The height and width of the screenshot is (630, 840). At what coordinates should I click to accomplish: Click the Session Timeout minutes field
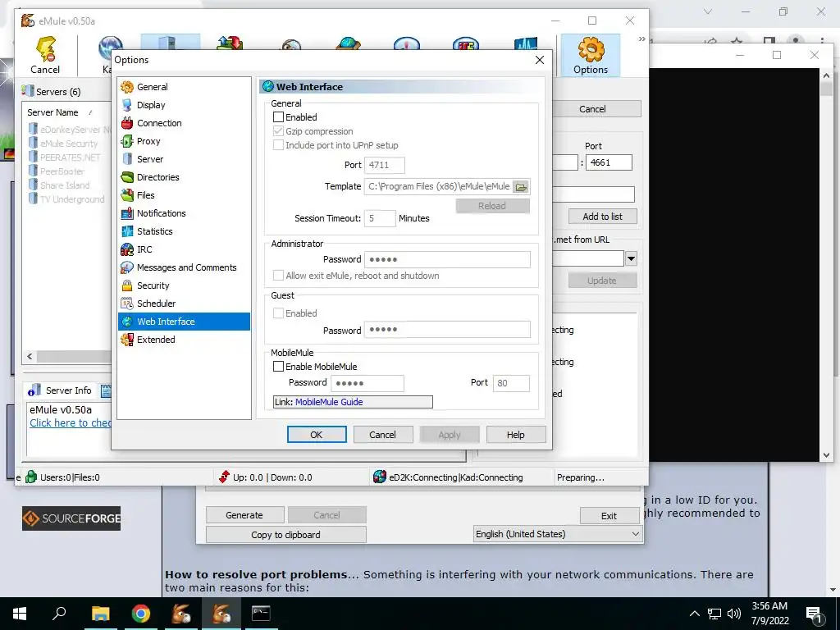tap(380, 218)
